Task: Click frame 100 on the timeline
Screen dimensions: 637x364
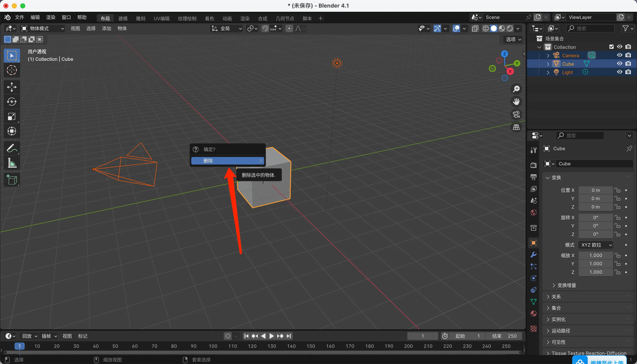Action: 213,346
